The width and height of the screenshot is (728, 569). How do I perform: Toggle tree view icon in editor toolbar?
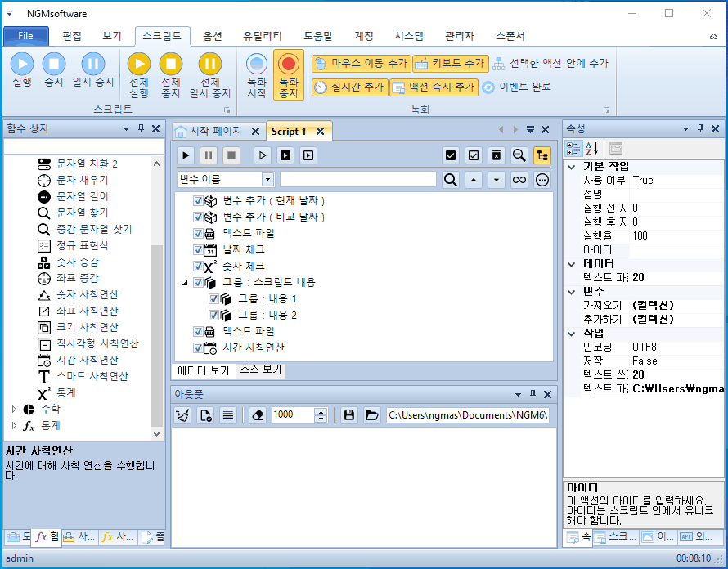click(x=542, y=155)
